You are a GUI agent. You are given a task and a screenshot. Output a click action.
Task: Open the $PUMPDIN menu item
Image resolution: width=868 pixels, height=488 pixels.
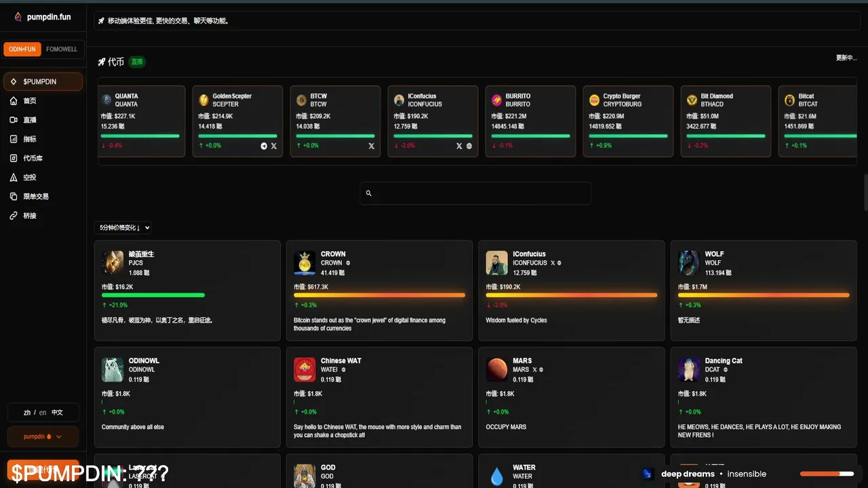point(43,81)
